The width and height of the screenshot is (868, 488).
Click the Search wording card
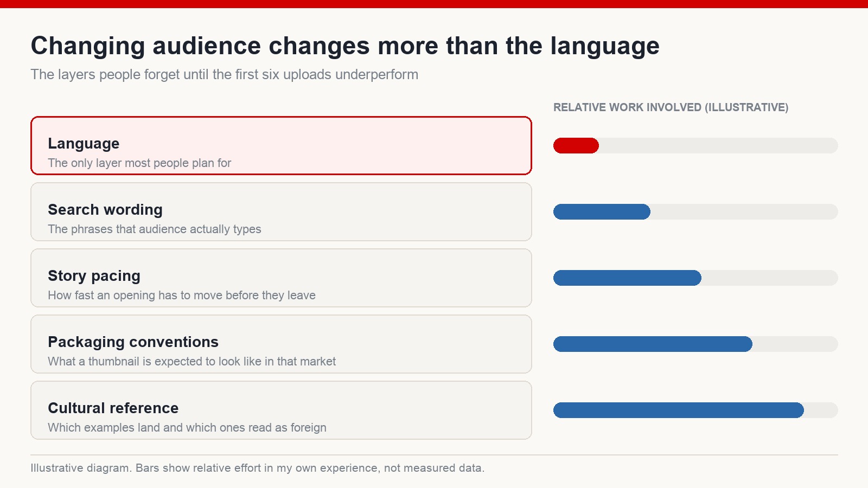281,211
